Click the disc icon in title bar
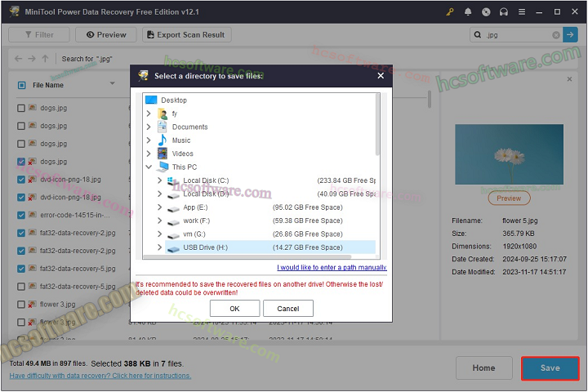Viewport: 588px width, 392px height. pos(486,12)
